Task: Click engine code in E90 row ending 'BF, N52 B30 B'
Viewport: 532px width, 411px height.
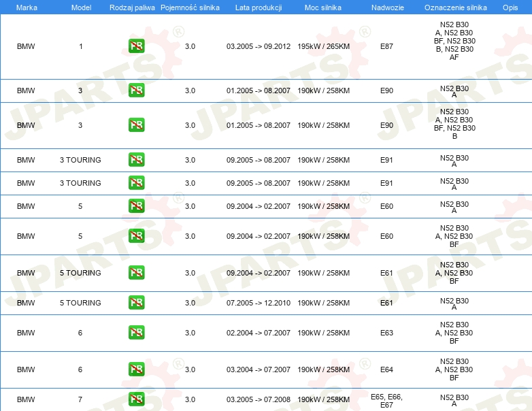Action: point(454,124)
